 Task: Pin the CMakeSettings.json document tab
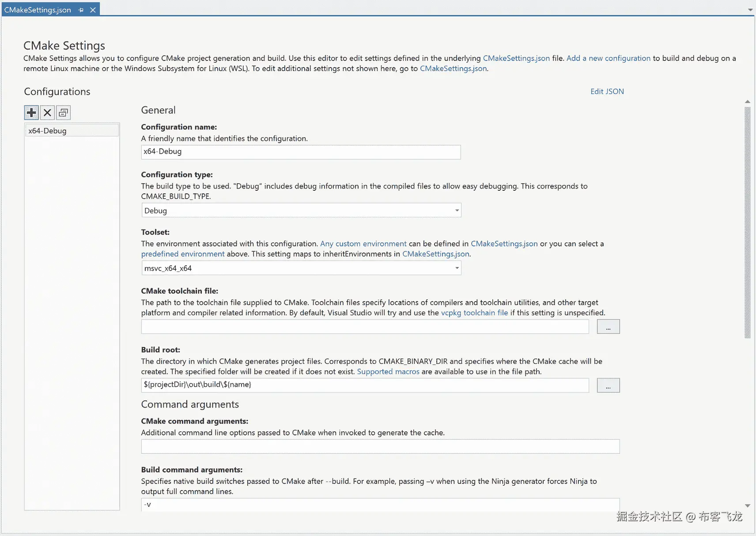[80, 9]
